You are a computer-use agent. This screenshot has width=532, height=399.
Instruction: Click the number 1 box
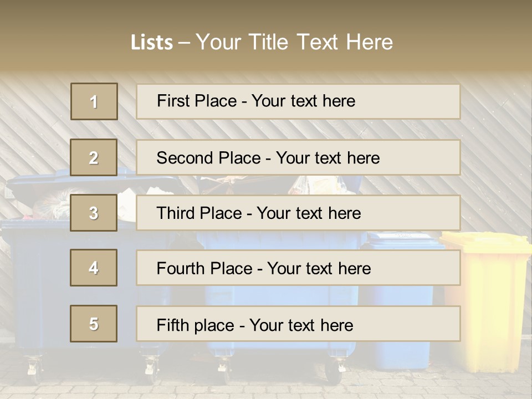[x=94, y=101]
